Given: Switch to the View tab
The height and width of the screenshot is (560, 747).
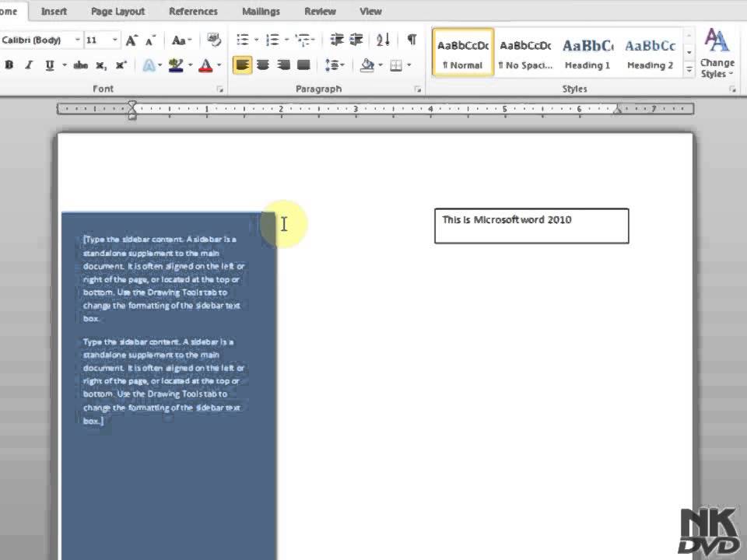Looking at the screenshot, I should click(370, 11).
